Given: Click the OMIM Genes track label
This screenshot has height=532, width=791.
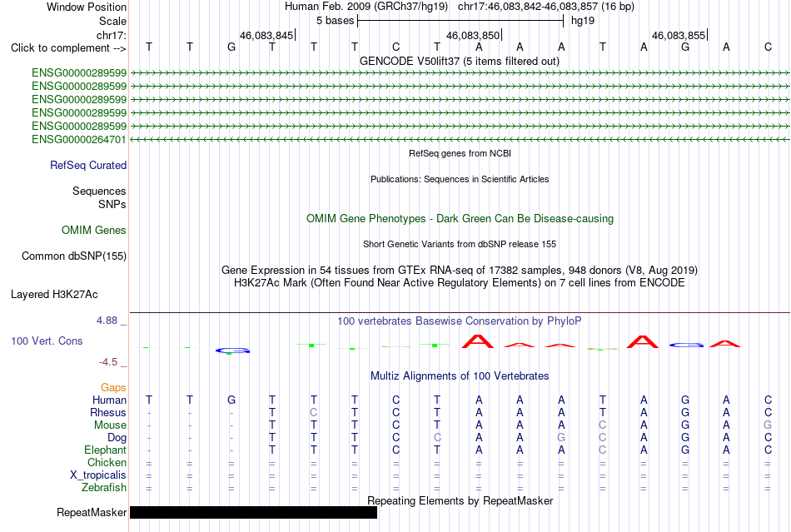Looking at the screenshot, I should [x=94, y=231].
